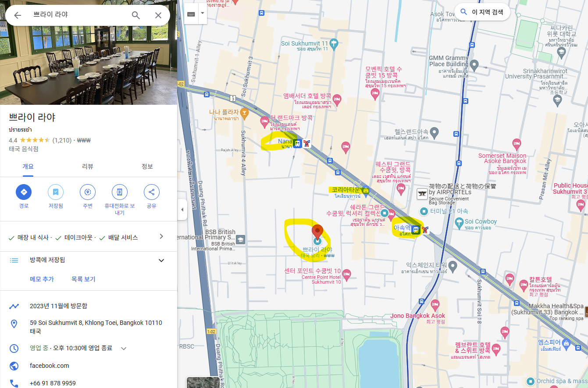Image resolution: width=588 pixels, height=388 pixels.
Task: Click the 주변 nearby icon
Action: pyautogui.click(x=88, y=192)
